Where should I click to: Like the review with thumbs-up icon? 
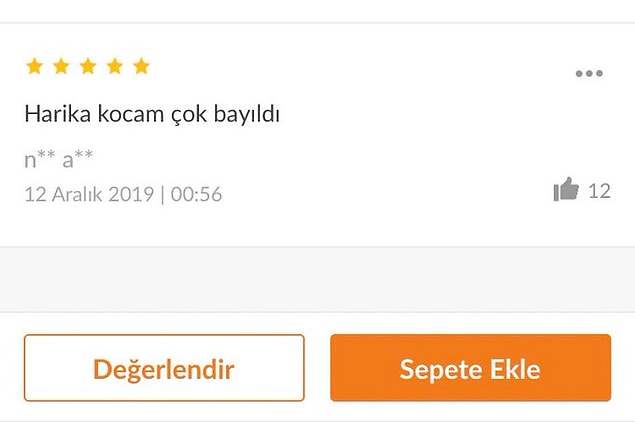click(566, 189)
